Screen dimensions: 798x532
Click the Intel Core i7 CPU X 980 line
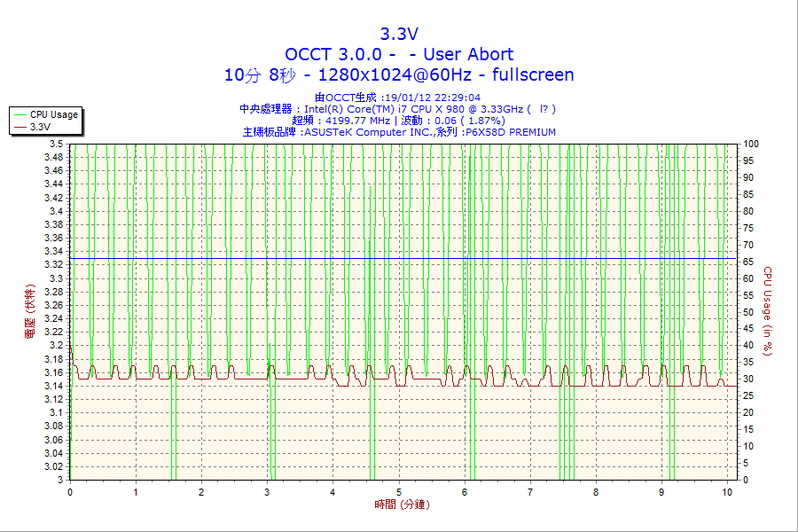(397, 109)
